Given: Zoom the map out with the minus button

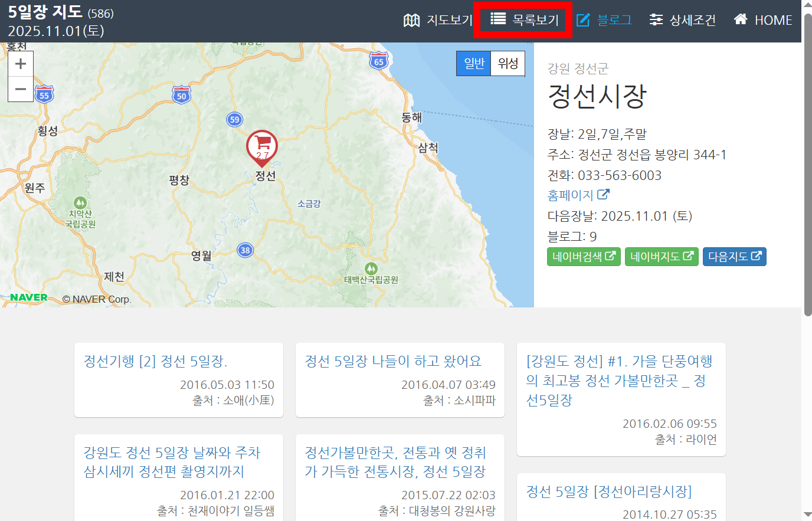Looking at the screenshot, I should (x=20, y=89).
